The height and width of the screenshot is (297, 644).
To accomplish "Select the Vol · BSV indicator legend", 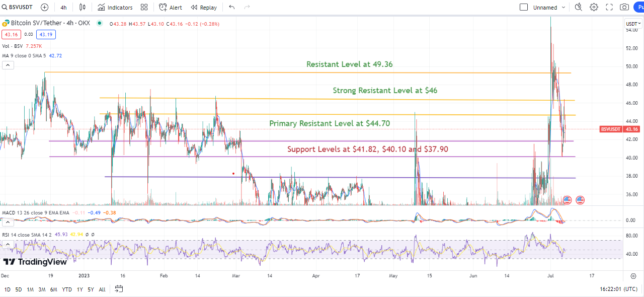I will coord(13,46).
